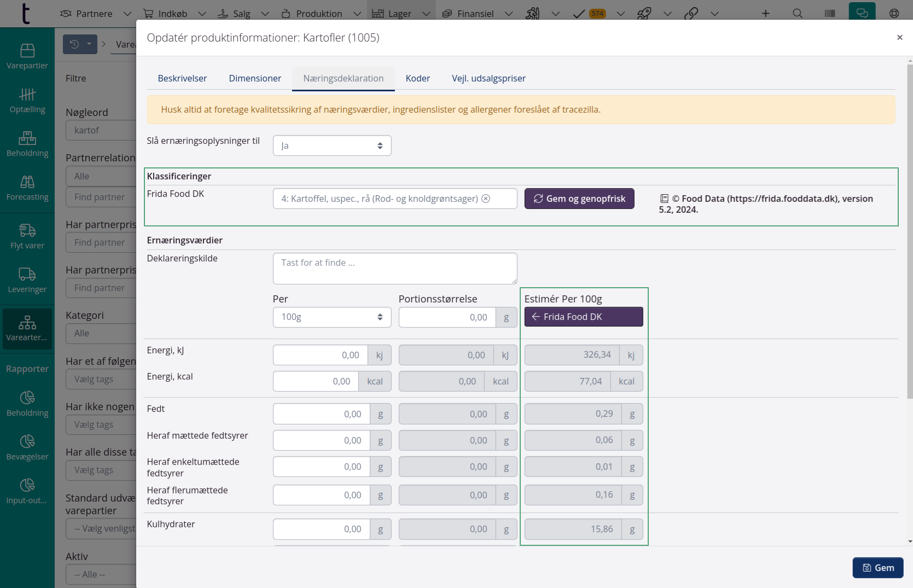Expand the Per 100g dropdown
This screenshot has width=913, height=588.
(332, 317)
